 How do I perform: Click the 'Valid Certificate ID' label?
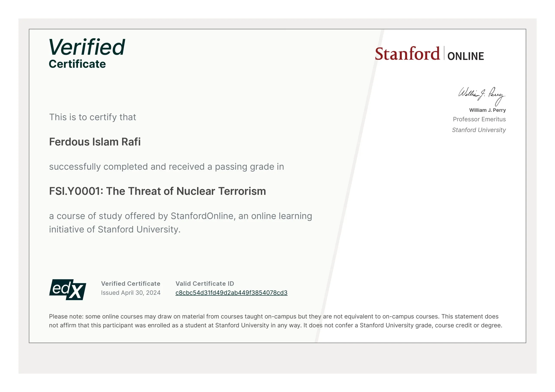pos(205,283)
